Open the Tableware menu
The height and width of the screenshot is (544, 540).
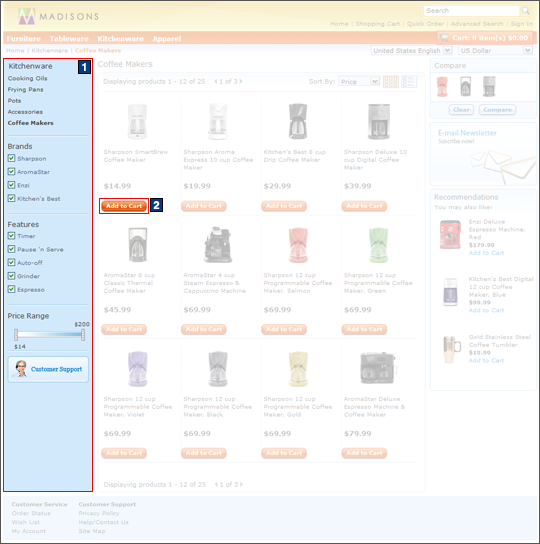click(69, 39)
